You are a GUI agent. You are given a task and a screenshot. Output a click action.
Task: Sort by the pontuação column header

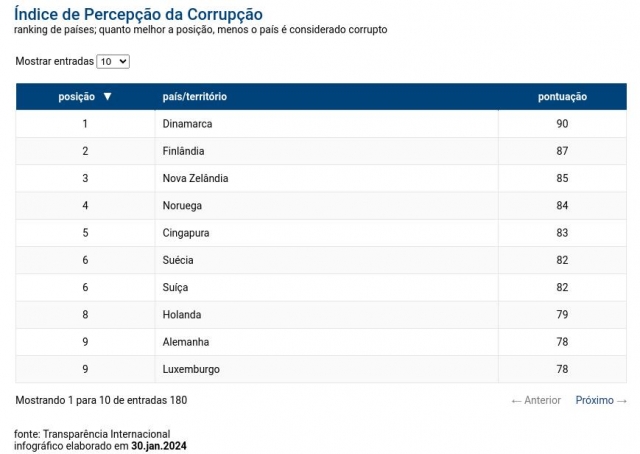562,97
